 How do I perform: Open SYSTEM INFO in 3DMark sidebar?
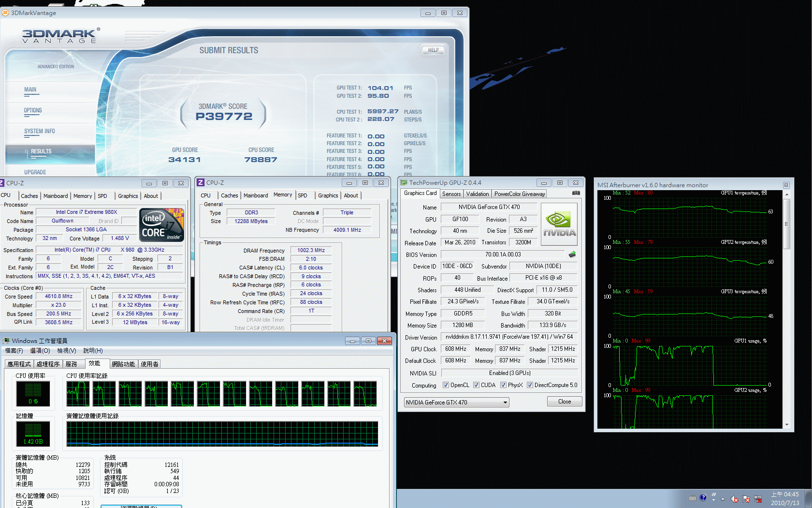tap(40, 131)
